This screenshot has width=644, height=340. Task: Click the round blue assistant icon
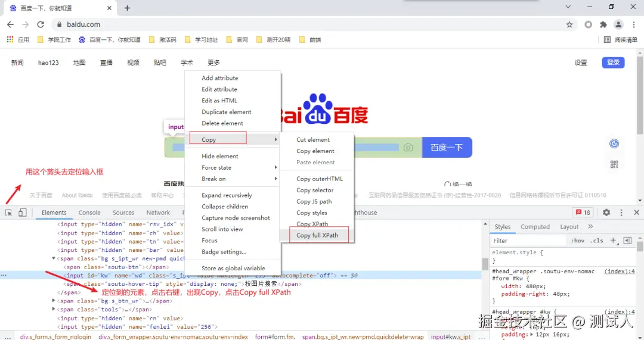point(614,144)
